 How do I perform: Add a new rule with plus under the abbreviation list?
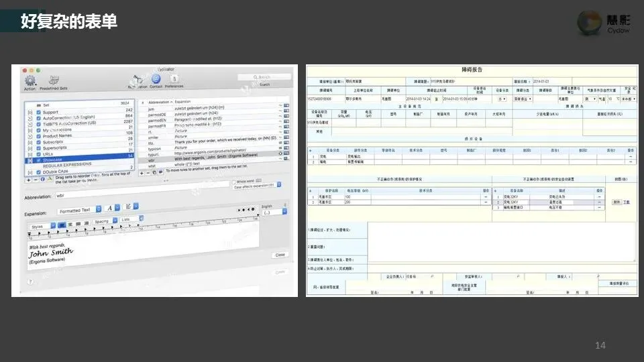tap(142, 173)
